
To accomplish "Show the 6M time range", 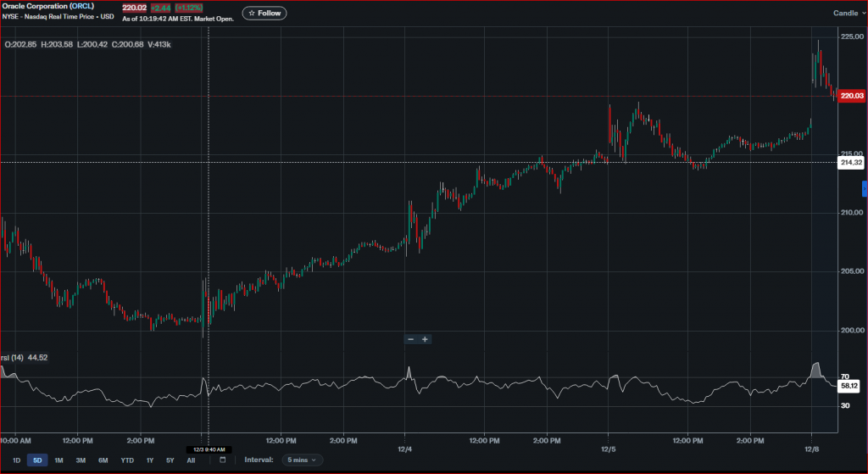I will pos(103,460).
